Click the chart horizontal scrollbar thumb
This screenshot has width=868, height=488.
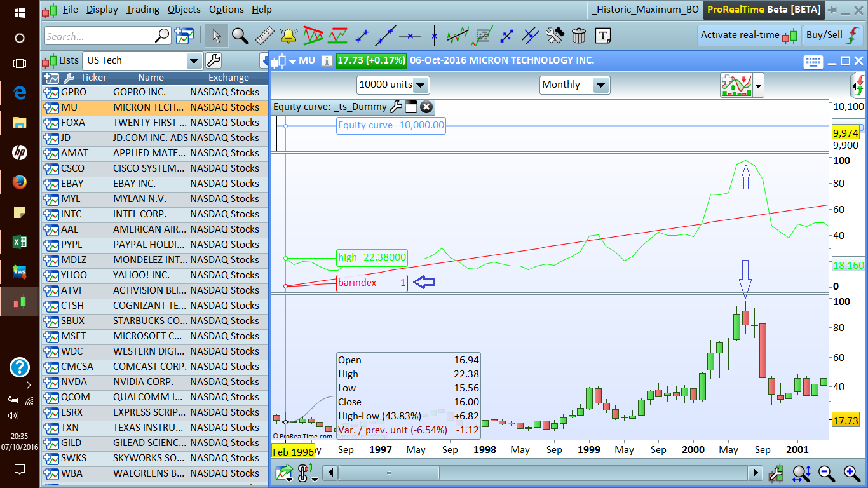[x=389, y=473]
